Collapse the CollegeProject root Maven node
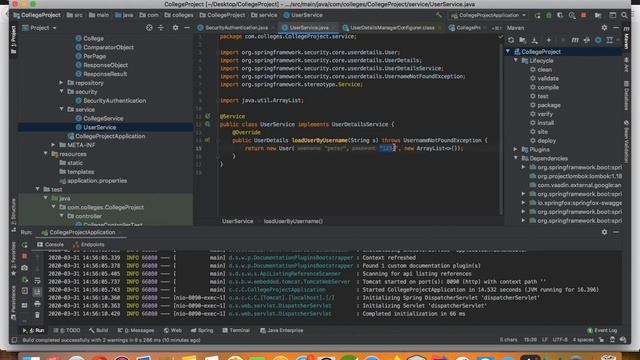Viewport: 640px width, 360px height. pyautogui.click(x=508, y=52)
